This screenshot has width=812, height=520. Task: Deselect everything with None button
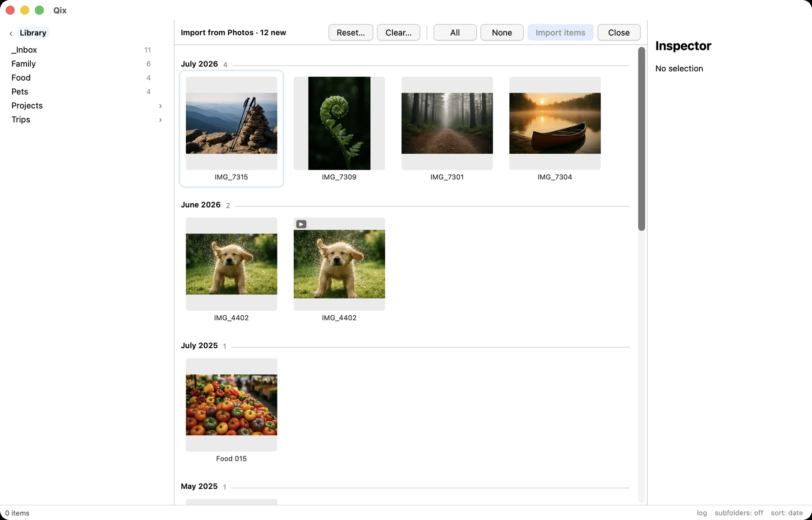[502, 32]
